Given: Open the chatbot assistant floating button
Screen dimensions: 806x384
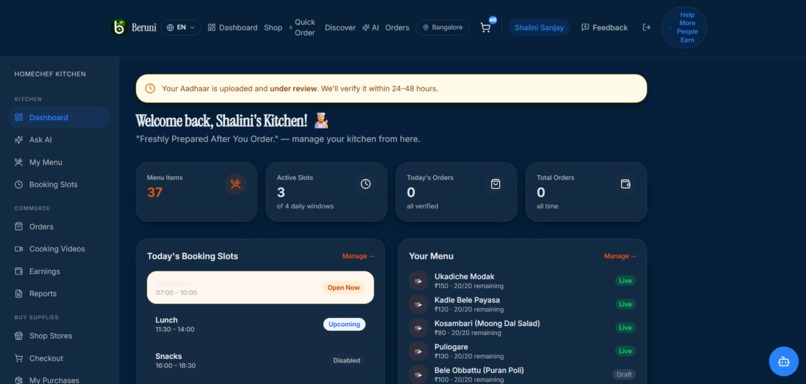Looking at the screenshot, I should [x=783, y=361].
